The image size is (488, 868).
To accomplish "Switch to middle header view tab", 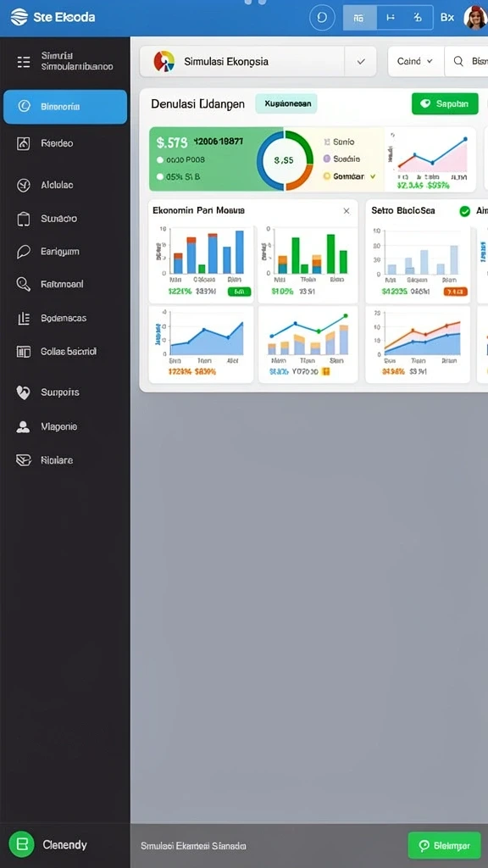I will (x=391, y=17).
